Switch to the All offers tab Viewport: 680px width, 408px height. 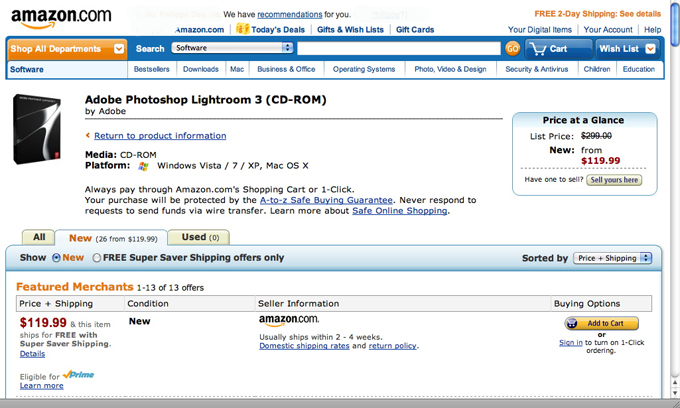coord(39,237)
